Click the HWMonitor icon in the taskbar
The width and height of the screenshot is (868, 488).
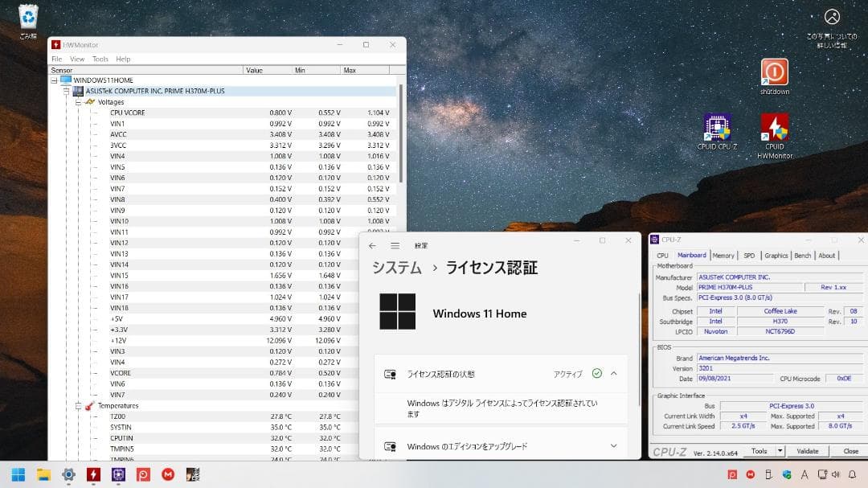pyautogui.click(x=93, y=474)
